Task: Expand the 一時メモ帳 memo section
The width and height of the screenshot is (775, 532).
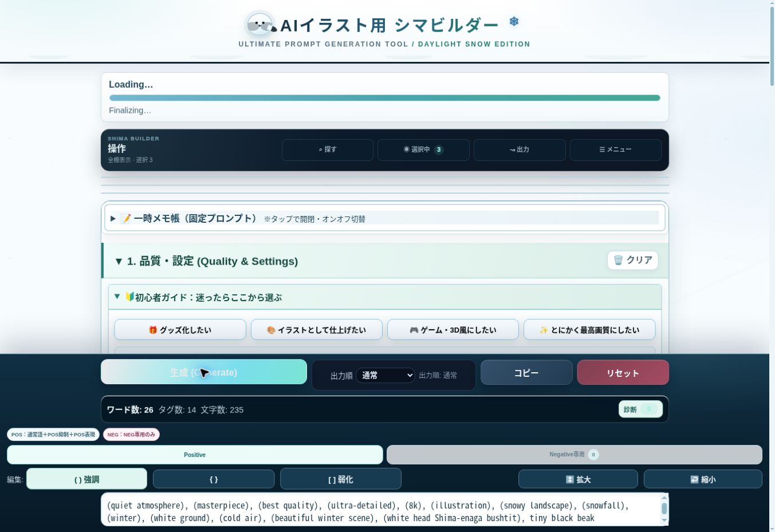Action: click(385, 218)
